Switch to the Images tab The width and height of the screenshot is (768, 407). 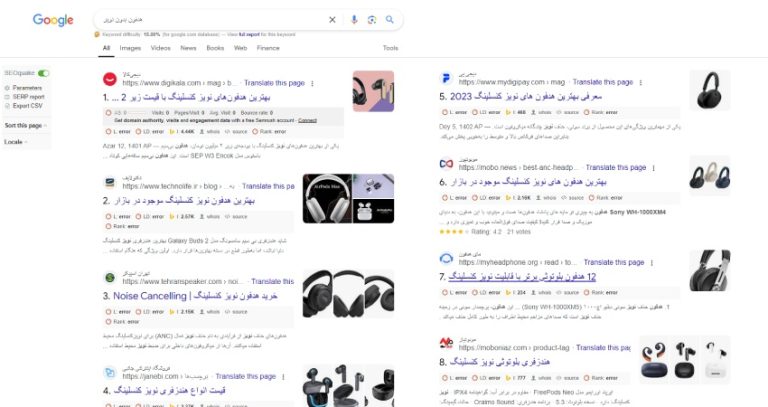(130, 48)
